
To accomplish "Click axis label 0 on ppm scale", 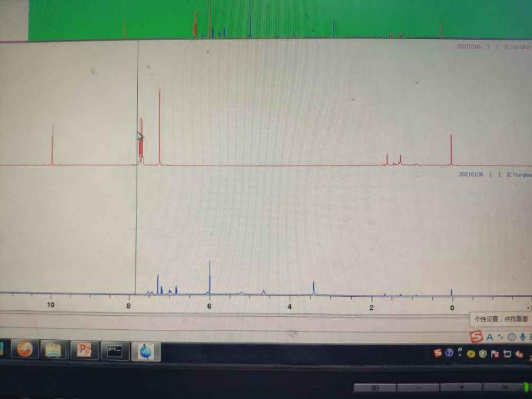I will (x=452, y=308).
